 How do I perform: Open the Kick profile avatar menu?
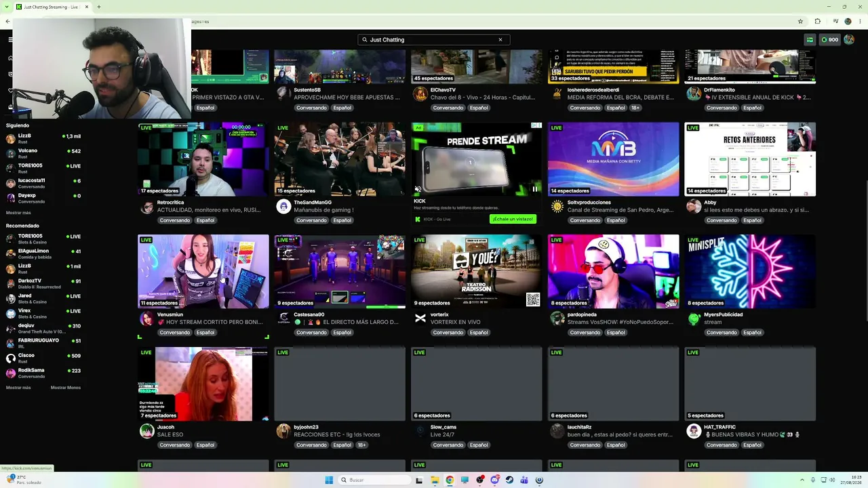pyautogui.click(x=849, y=40)
